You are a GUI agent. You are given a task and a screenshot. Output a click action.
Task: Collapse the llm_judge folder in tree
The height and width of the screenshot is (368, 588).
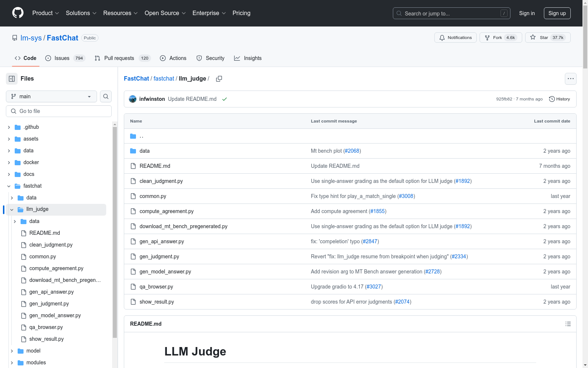[12, 209]
